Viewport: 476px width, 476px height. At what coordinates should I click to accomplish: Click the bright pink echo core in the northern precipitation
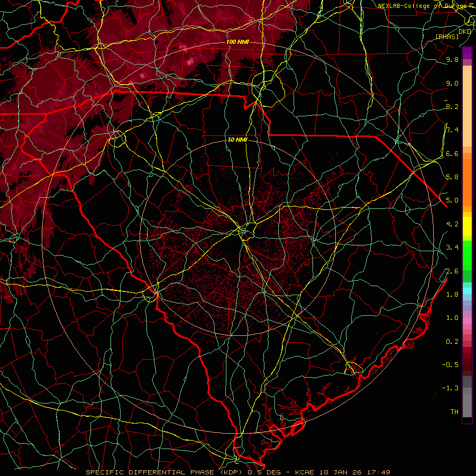point(190,62)
